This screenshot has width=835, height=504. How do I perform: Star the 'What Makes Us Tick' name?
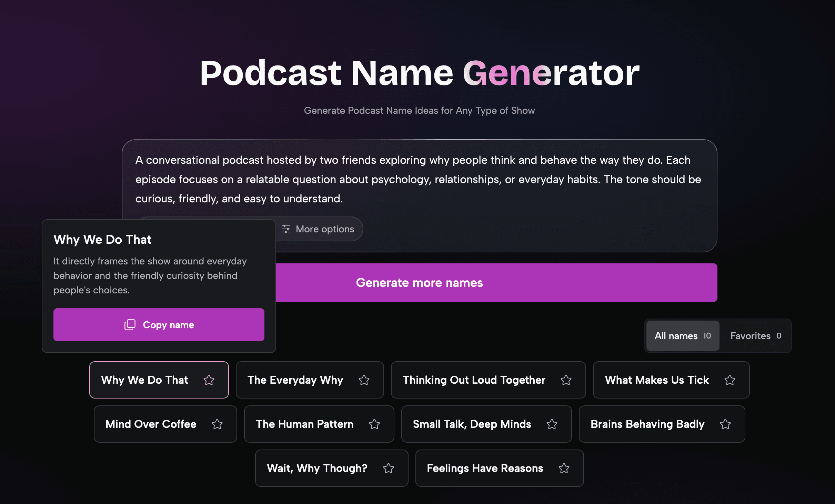(730, 380)
